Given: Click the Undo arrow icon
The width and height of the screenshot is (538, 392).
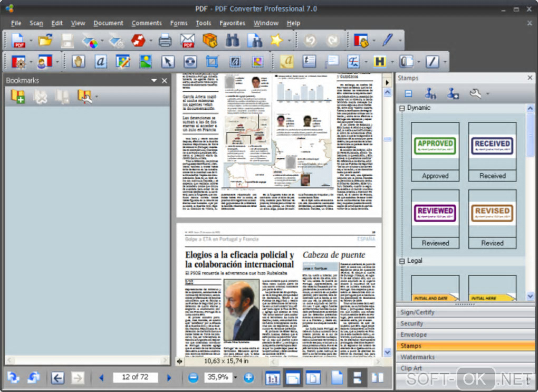Looking at the screenshot, I should [311, 41].
